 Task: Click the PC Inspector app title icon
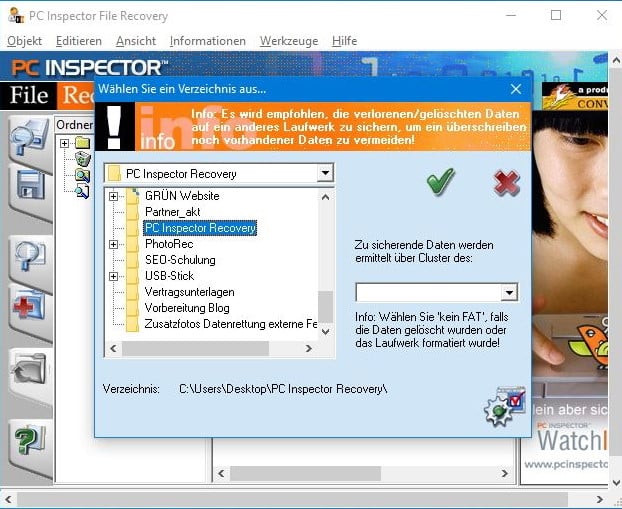16,16
